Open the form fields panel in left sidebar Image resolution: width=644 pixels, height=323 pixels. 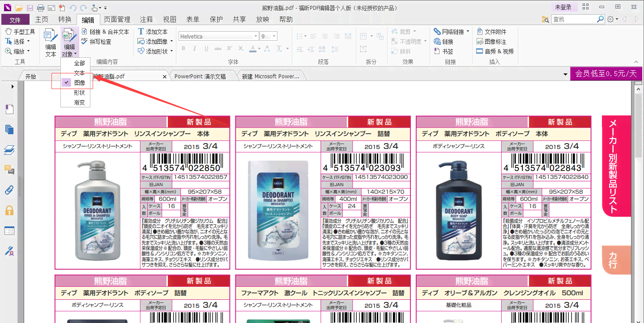click(x=9, y=231)
